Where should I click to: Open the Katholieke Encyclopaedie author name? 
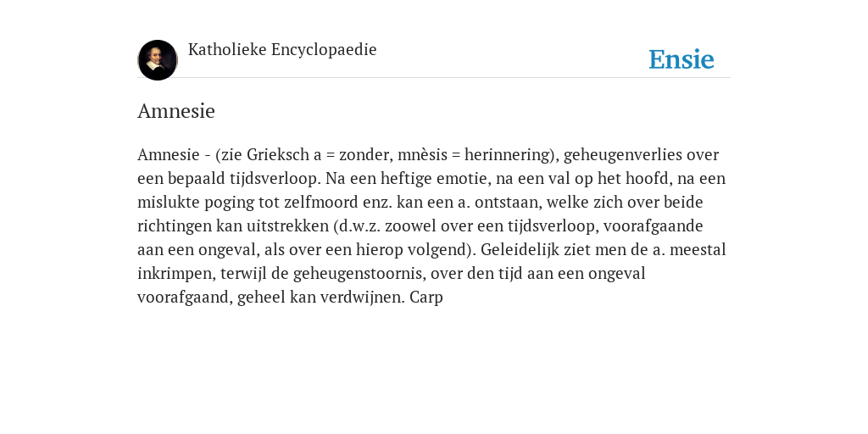pyautogui.click(x=282, y=50)
